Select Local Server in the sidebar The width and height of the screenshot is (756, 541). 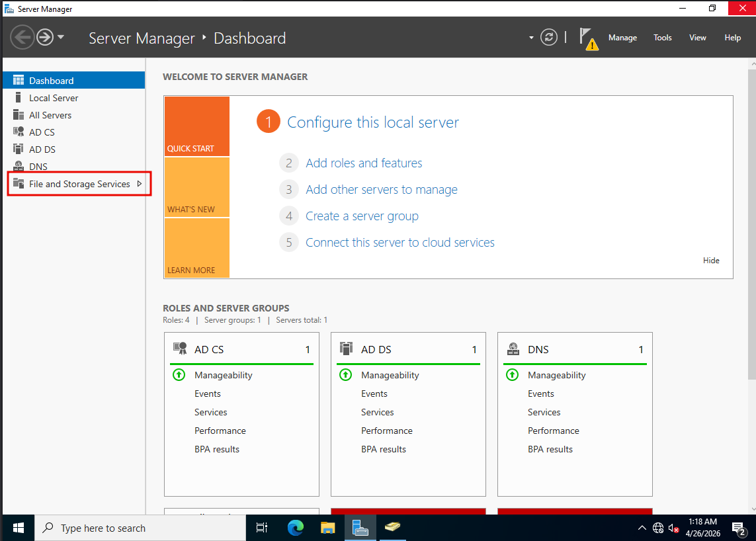click(x=74, y=98)
